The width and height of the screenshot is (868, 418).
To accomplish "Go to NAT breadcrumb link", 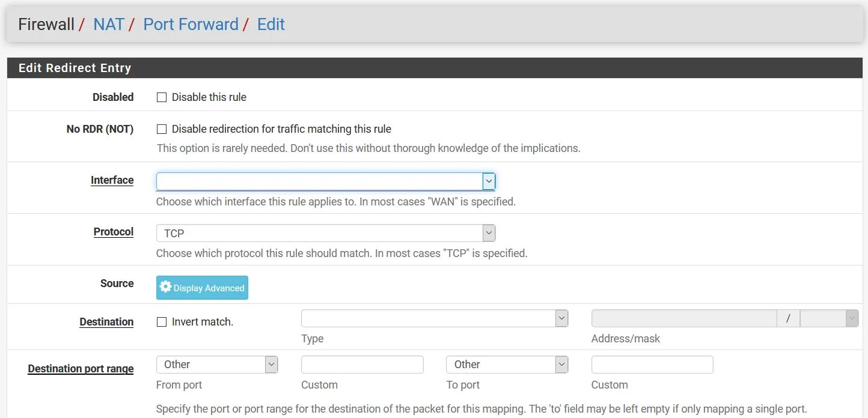I will click(x=109, y=25).
